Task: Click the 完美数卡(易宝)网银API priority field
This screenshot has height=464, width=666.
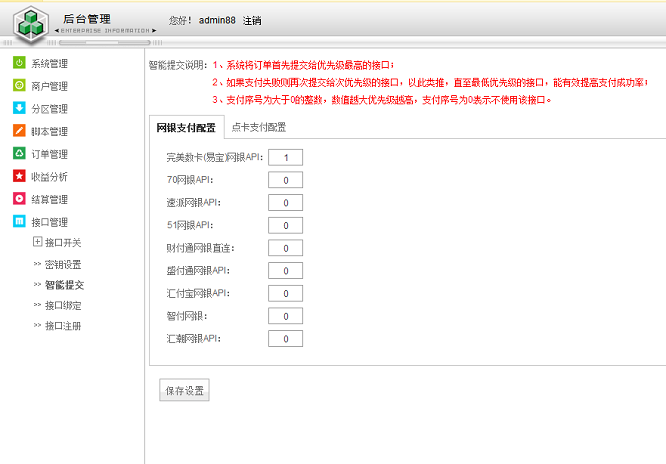Action: pyautogui.click(x=285, y=157)
